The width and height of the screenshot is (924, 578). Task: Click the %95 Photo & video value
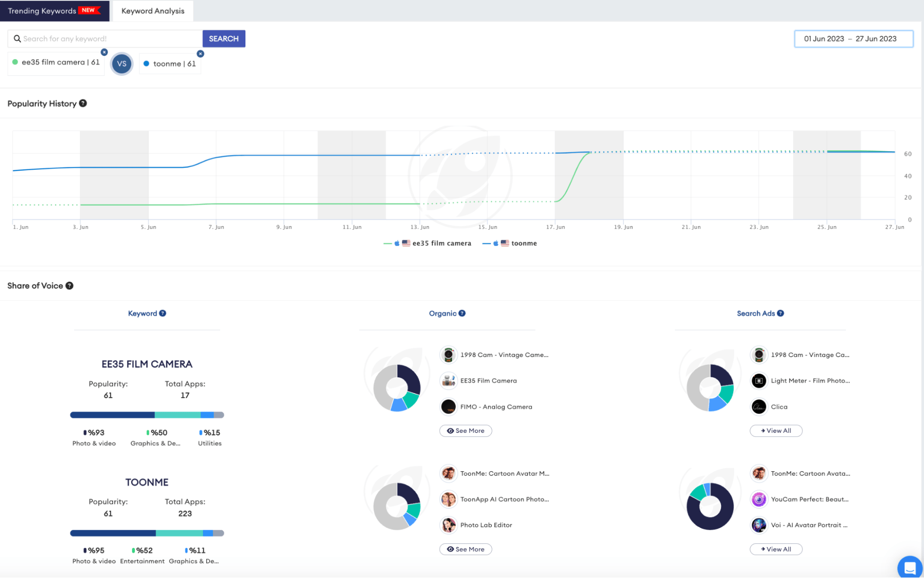pyautogui.click(x=96, y=551)
